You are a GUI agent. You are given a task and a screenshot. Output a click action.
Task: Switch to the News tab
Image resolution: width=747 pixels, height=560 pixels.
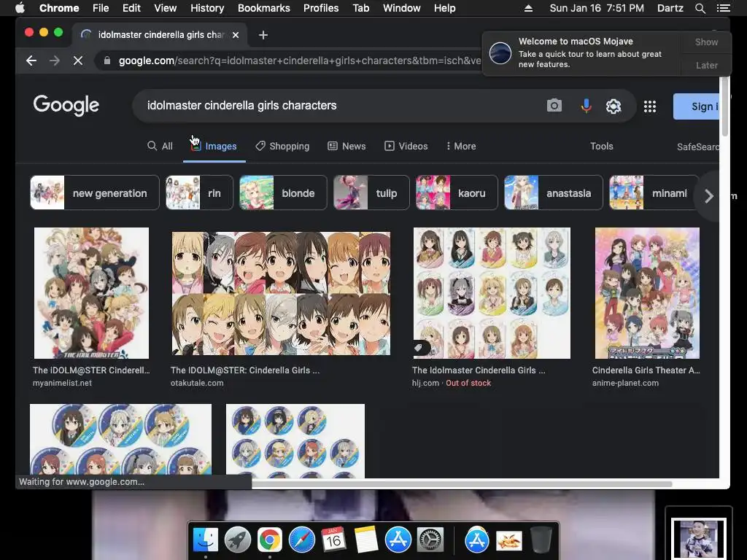[x=347, y=146]
